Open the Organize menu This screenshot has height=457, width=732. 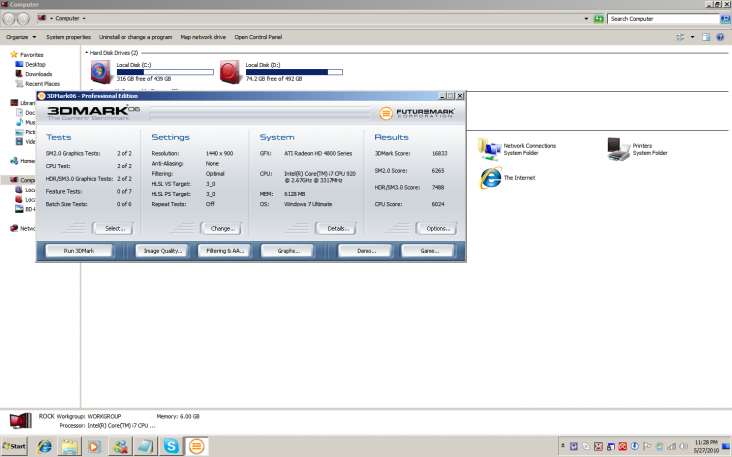pyautogui.click(x=21, y=37)
